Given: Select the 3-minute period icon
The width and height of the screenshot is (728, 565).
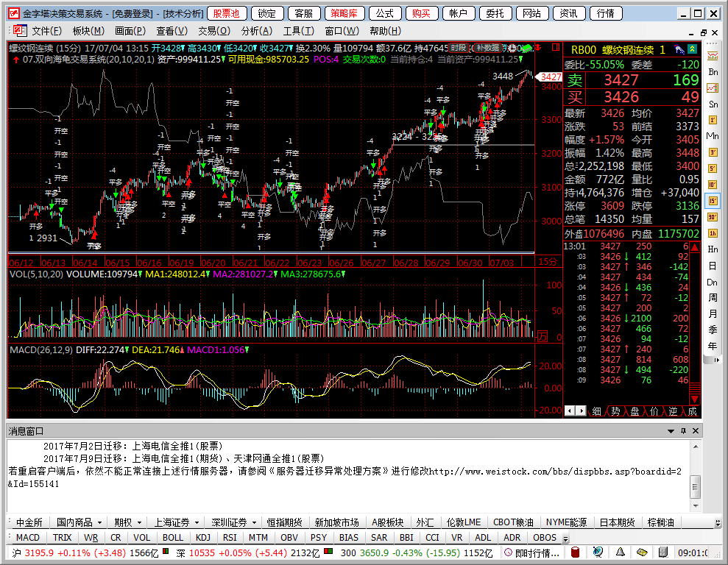Looking at the screenshot, I should (x=713, y=152).
